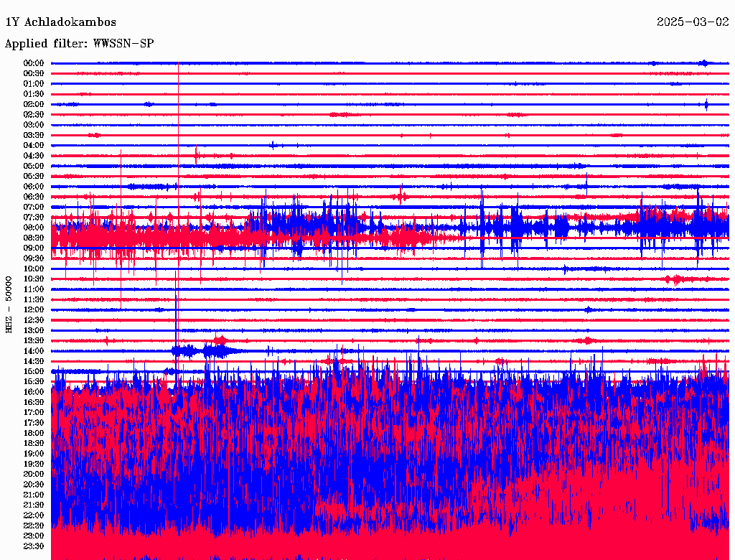Click the 06:30 time label
The image size is (735, 560).
pos(34,197)
